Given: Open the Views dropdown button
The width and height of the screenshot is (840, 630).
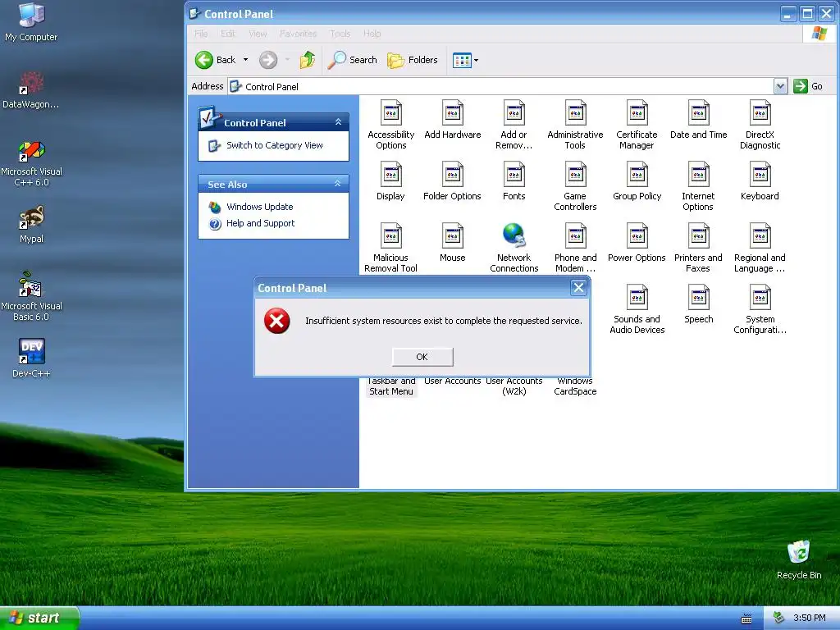Looking at the screenshot, I should [x=466, y=60].
